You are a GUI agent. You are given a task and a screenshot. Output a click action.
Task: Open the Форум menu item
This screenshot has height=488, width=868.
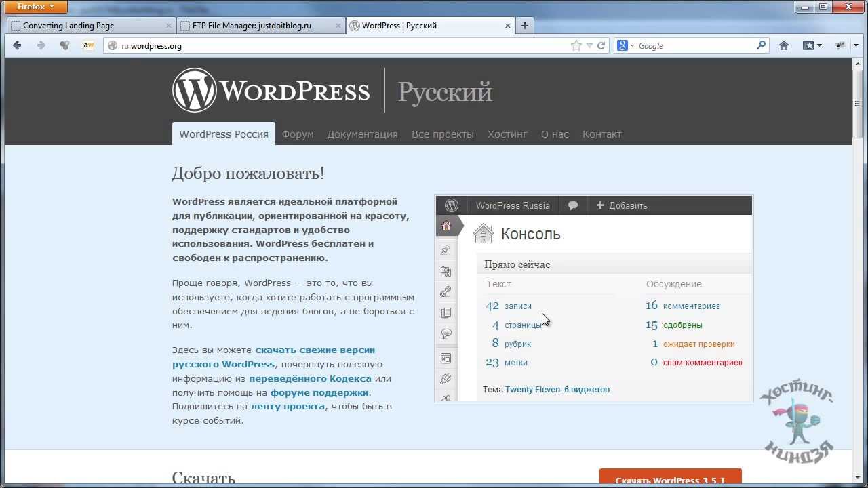point(298,134)
